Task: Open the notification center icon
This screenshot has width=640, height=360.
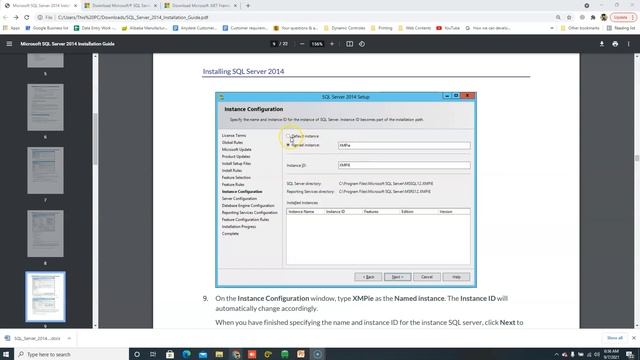Action: point(630,354)
